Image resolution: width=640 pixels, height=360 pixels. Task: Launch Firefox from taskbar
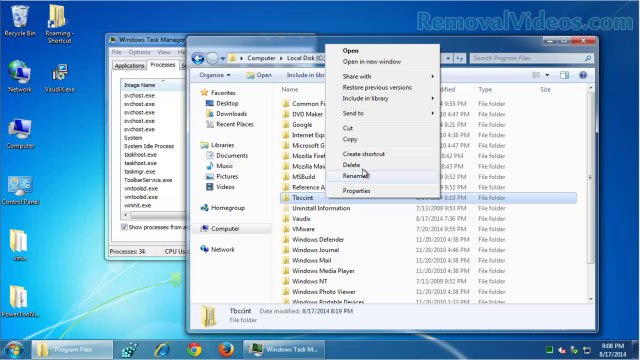226,350
